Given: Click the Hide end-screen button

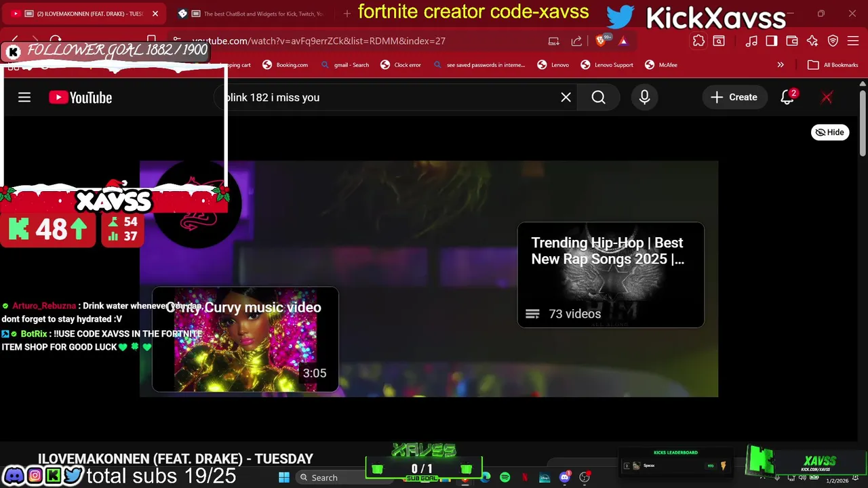Looking at the screenshot, I should click(x=830, y=132).
